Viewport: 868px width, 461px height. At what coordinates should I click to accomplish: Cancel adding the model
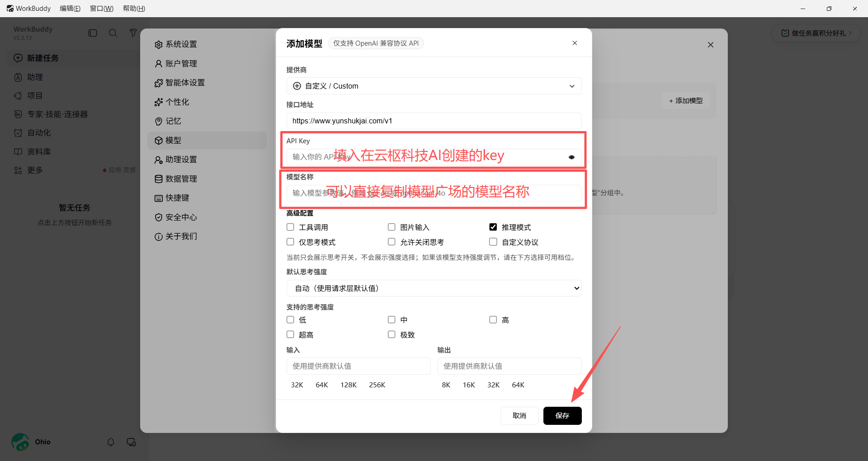519,416
